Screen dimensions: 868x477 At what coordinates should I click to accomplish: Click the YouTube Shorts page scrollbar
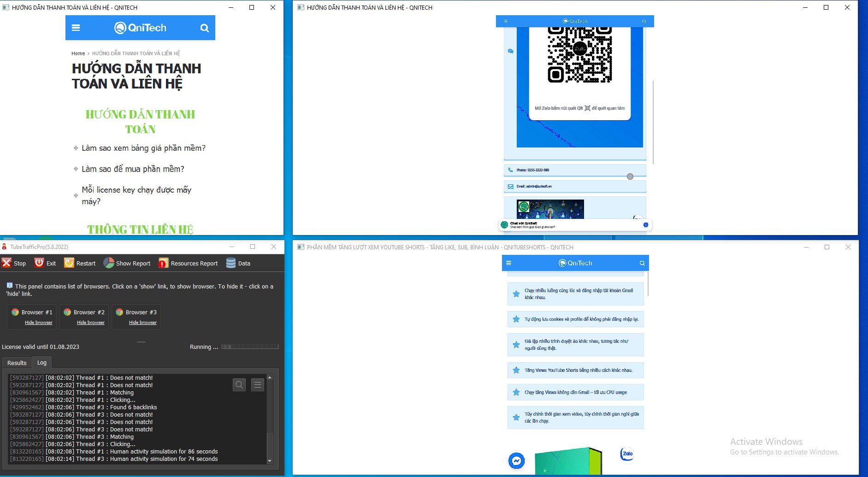pyautogui.click(x=648, y=283)
